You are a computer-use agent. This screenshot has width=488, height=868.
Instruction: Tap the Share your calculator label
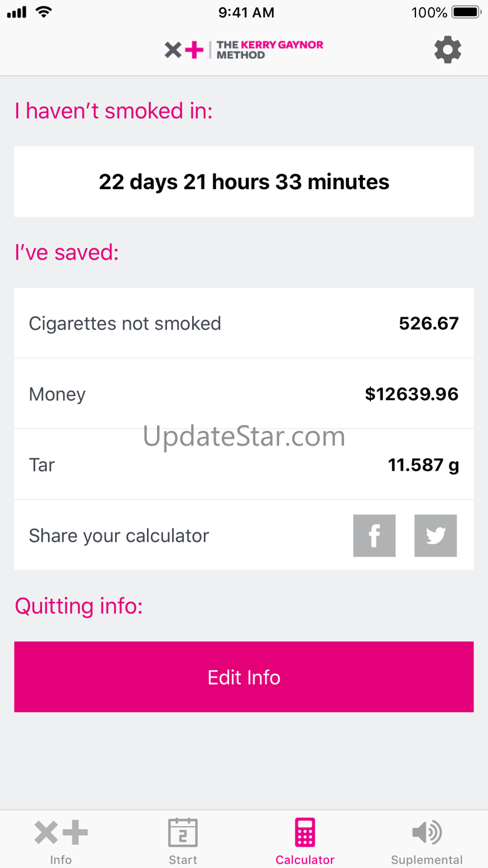pos(119,536)
